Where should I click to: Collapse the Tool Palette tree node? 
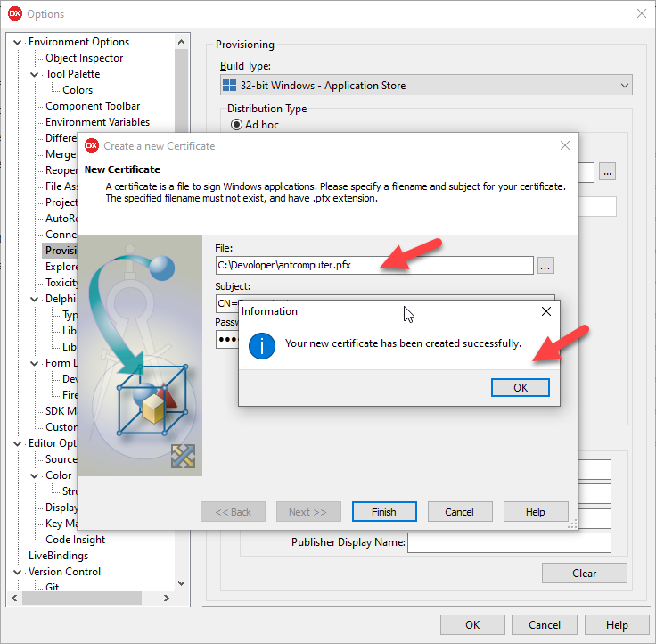pos(35,74)
